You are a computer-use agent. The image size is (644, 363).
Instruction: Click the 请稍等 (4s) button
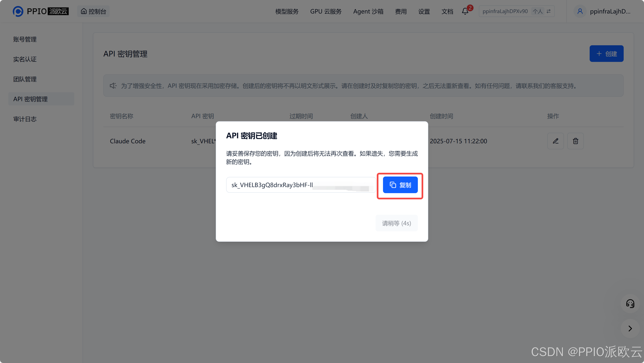396,223
